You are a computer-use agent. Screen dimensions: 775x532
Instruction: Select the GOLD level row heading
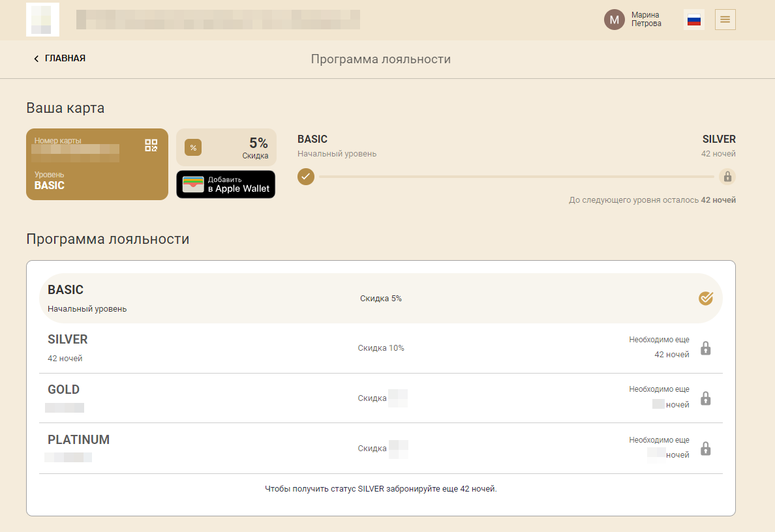(63, 389)
